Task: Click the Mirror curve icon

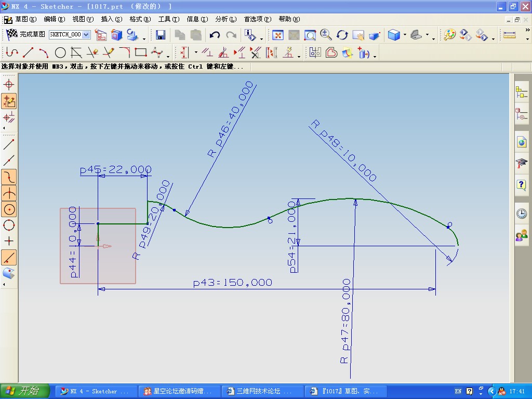Action: tap(315, 52)
